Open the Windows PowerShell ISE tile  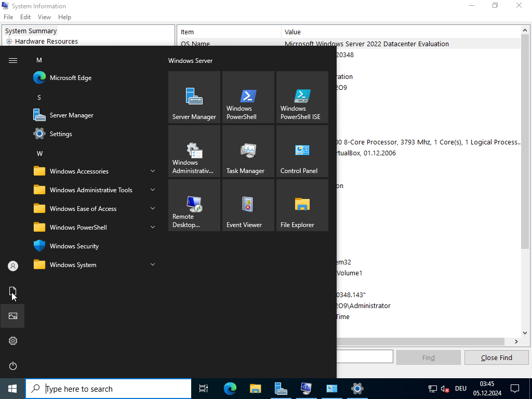302,97
